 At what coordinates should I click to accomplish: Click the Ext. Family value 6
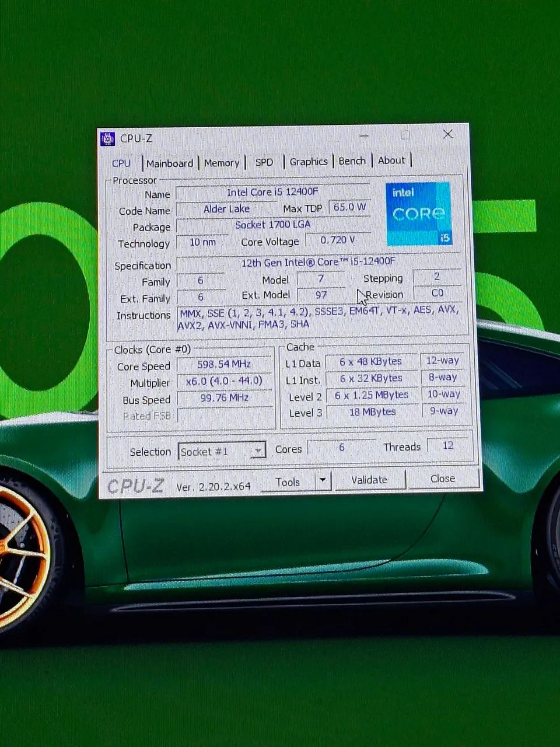click(201, 297)
